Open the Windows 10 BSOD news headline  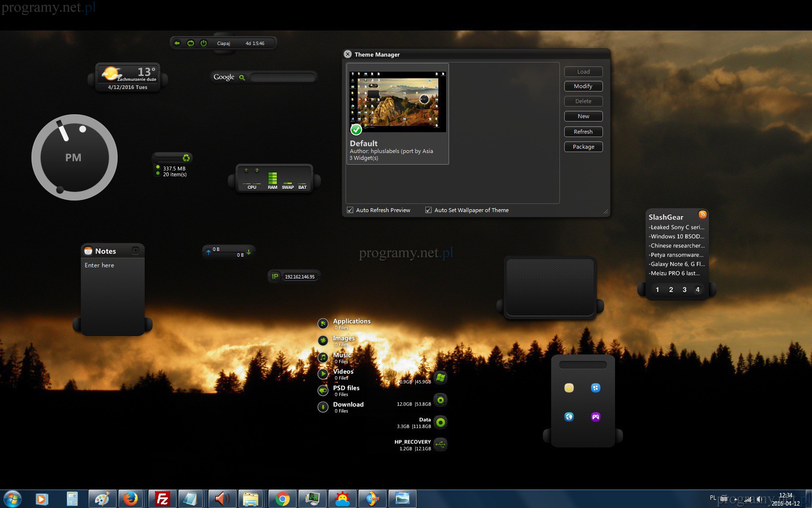pos(677,236)
